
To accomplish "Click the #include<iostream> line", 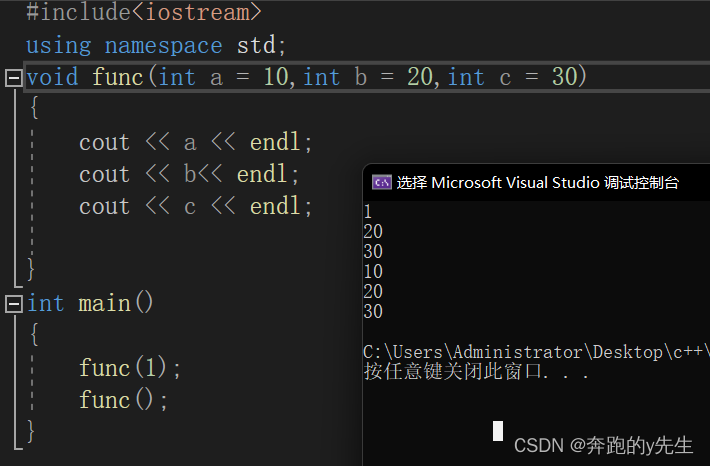I will [144, 12].
